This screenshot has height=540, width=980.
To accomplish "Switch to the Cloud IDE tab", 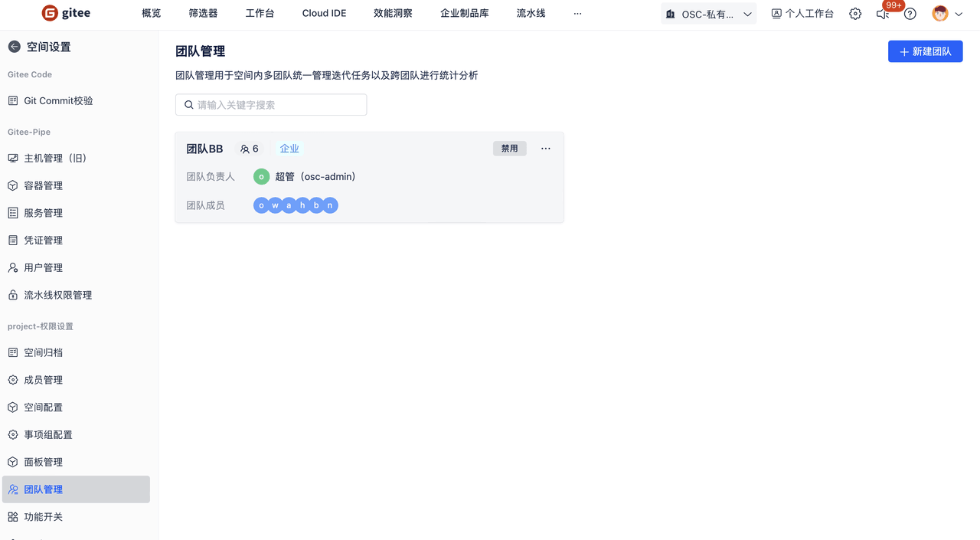I will click(324, 14).
